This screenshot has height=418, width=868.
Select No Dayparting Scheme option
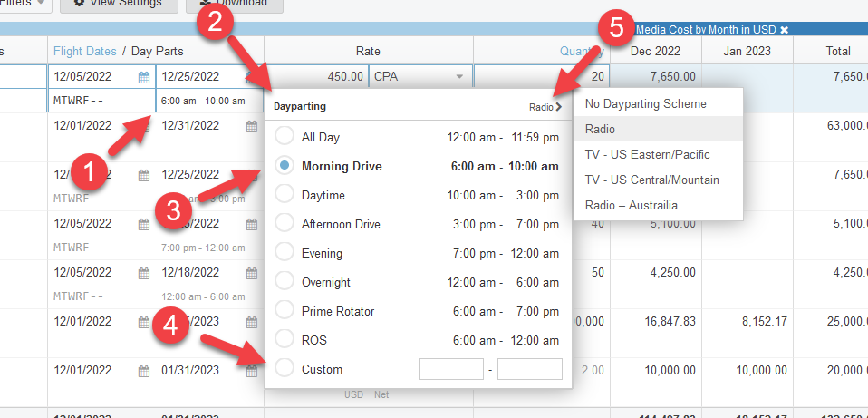coord(645,103)
